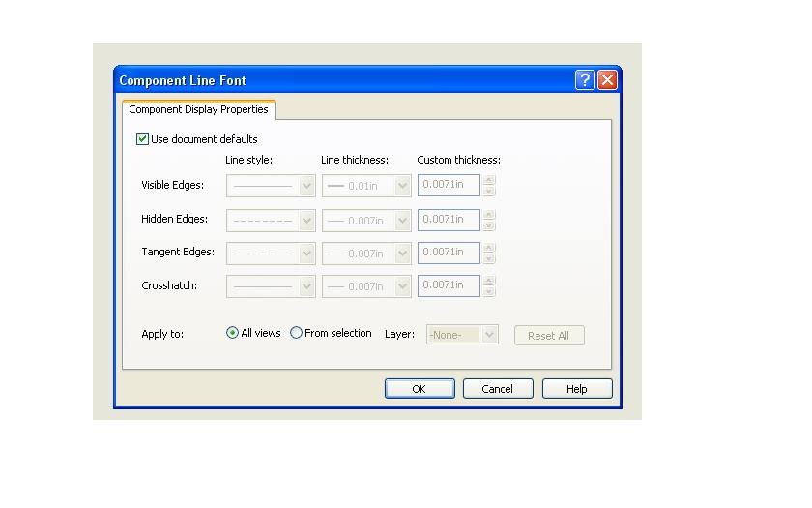Click the Reset All button
Image resolution: width=812 pixels, height=508 pixels.
549,336
